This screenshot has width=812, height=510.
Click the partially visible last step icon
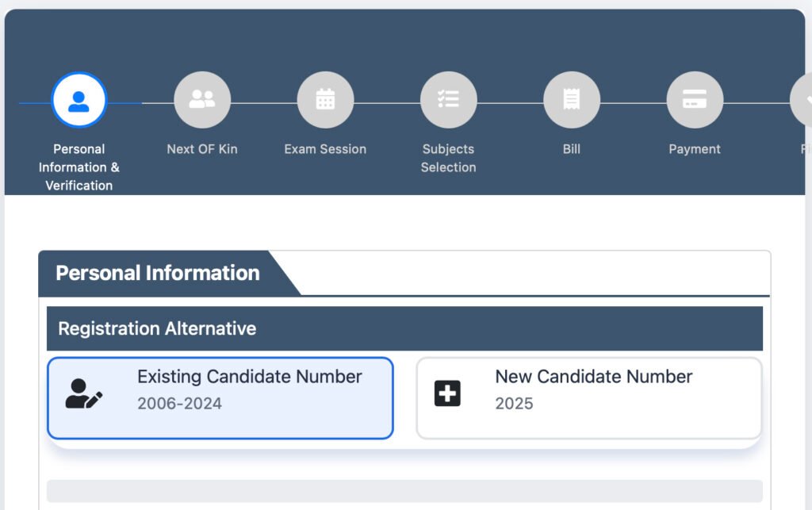(x=803, y=100)
